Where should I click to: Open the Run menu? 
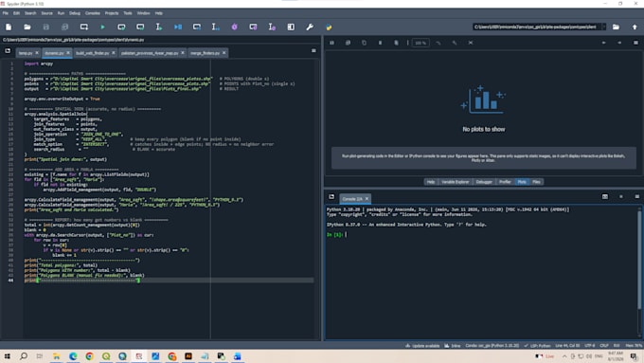62,13
